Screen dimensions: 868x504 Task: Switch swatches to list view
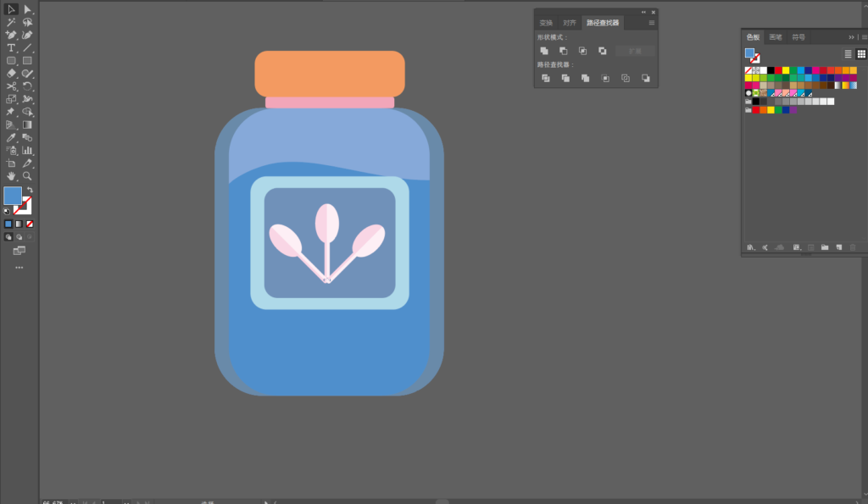[x=848, y=54]
